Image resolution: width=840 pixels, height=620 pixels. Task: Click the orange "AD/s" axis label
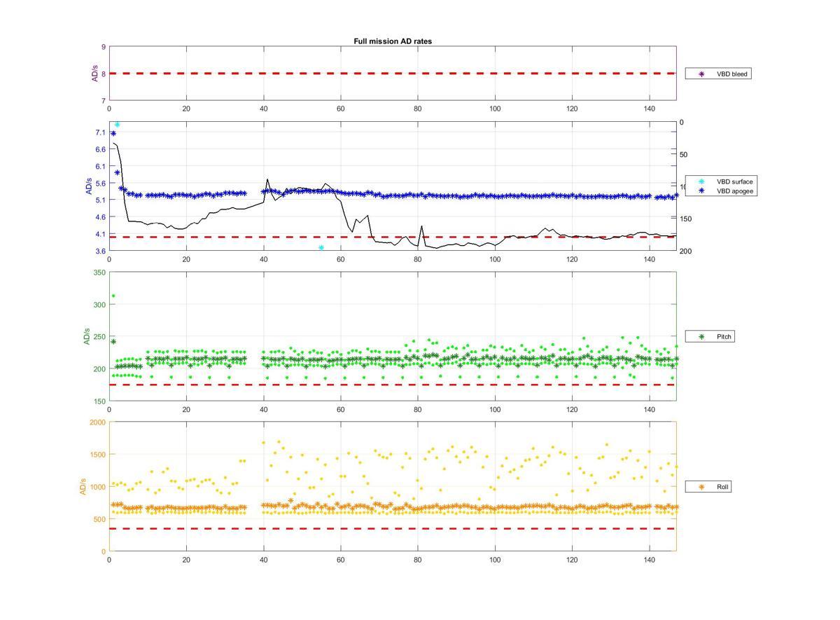click(83, 486)
